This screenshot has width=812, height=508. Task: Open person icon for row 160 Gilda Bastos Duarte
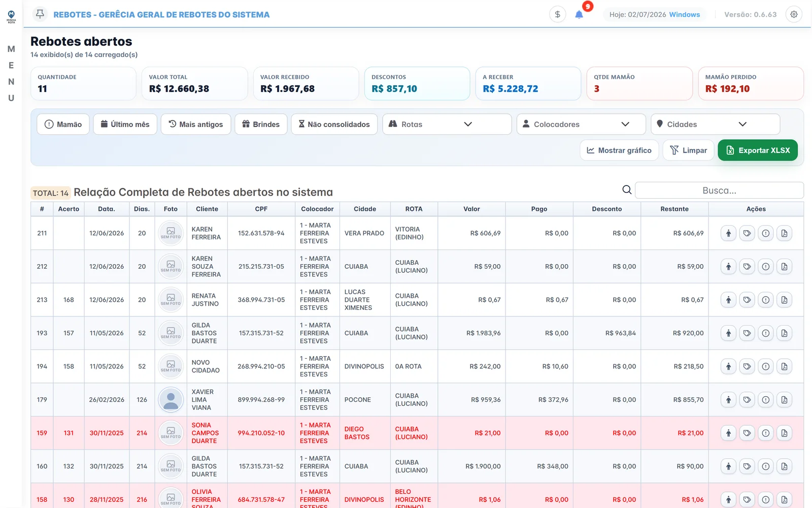(728, 466)
